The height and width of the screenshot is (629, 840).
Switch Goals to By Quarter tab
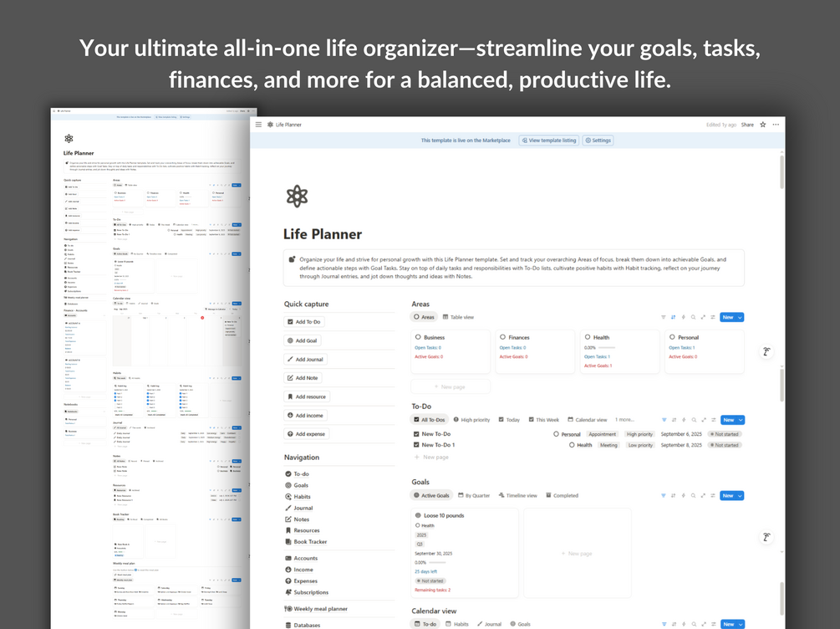click(x=474, y=495)
